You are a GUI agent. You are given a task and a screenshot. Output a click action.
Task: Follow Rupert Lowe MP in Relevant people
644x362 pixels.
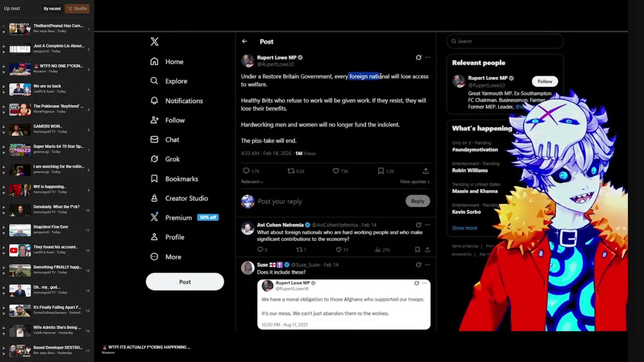click(544, 81)
